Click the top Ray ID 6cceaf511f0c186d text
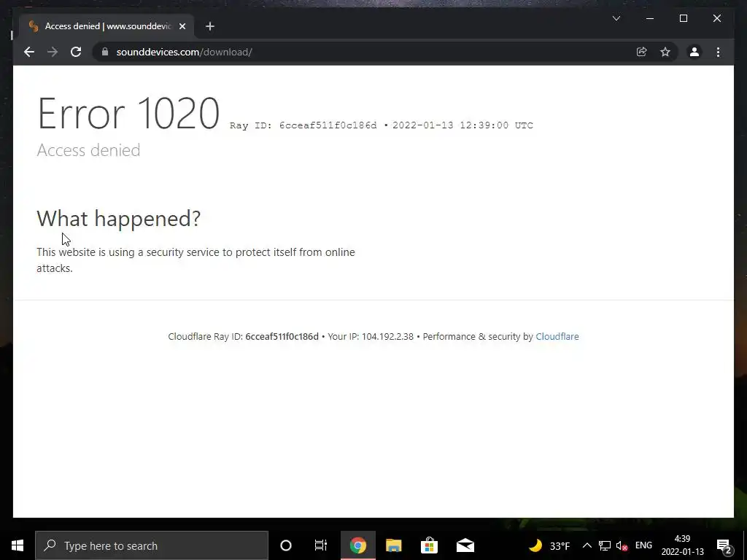The height and width of the screenshot is (560, 747). click(x=303, y=125)
